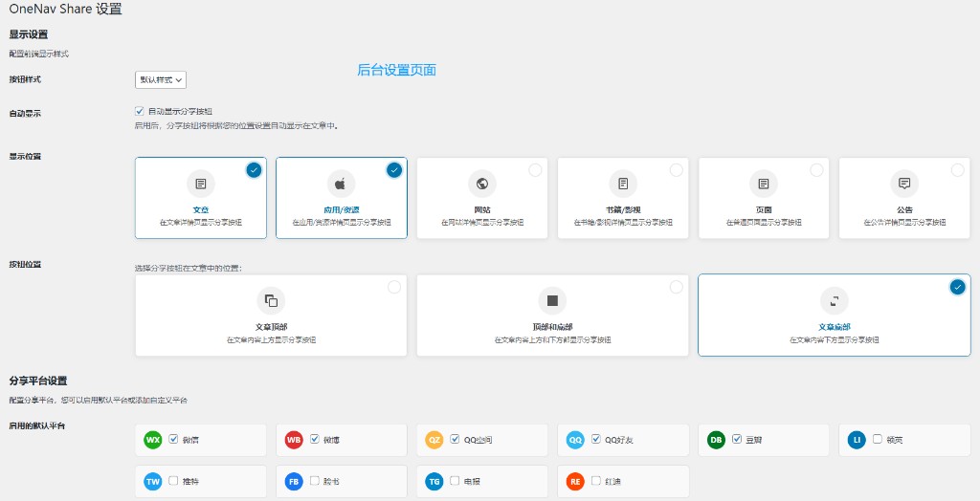Click the red WB Weibo badge

click(294, 440)
